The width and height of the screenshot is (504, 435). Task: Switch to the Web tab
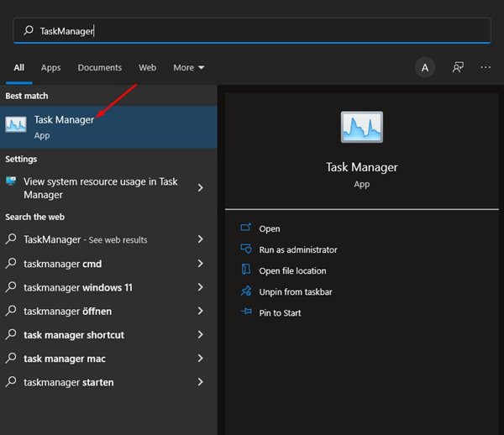point(148,68)
